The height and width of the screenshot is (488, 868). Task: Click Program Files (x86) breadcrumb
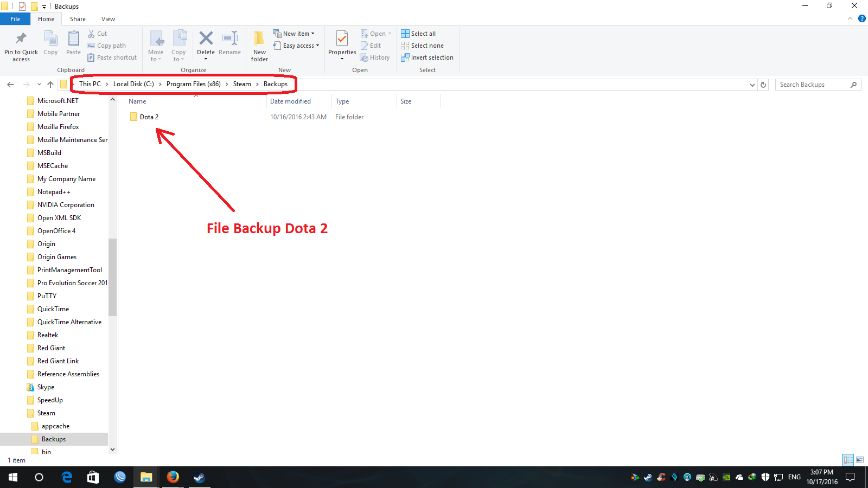pos(193,84)
